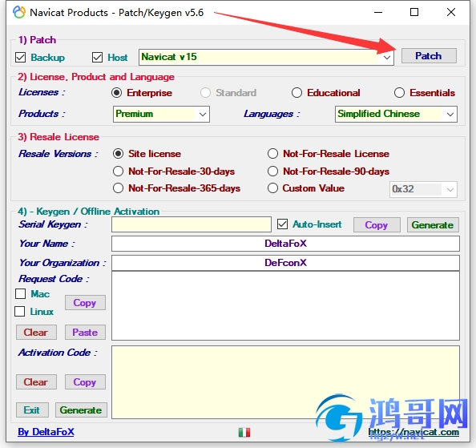The width and height of the screenshot is (476, 448).
Task: Click the Paste button for Request Code
Action: click(85, 333)
